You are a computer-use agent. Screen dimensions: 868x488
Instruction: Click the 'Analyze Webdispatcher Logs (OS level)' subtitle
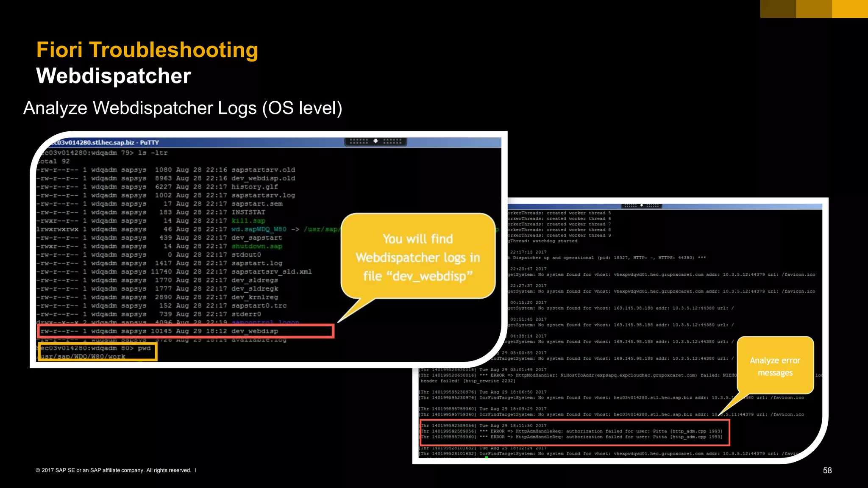click(183, 108)
